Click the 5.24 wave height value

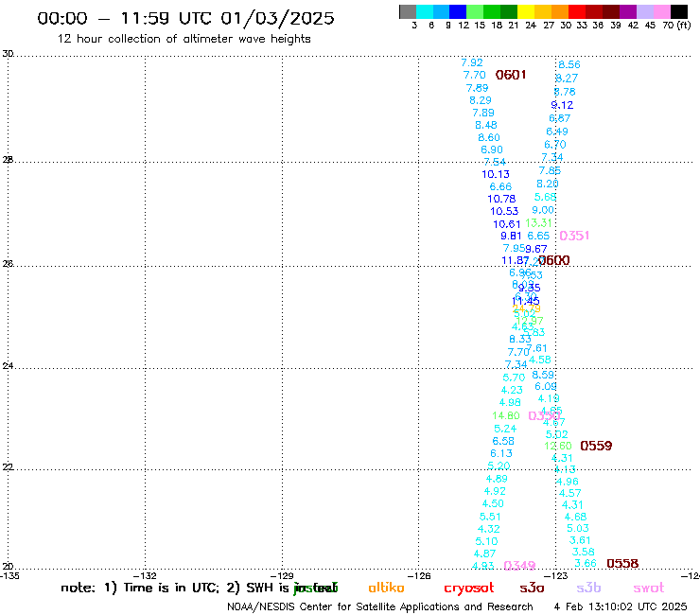pyautogui.click(x=505, y=429)
